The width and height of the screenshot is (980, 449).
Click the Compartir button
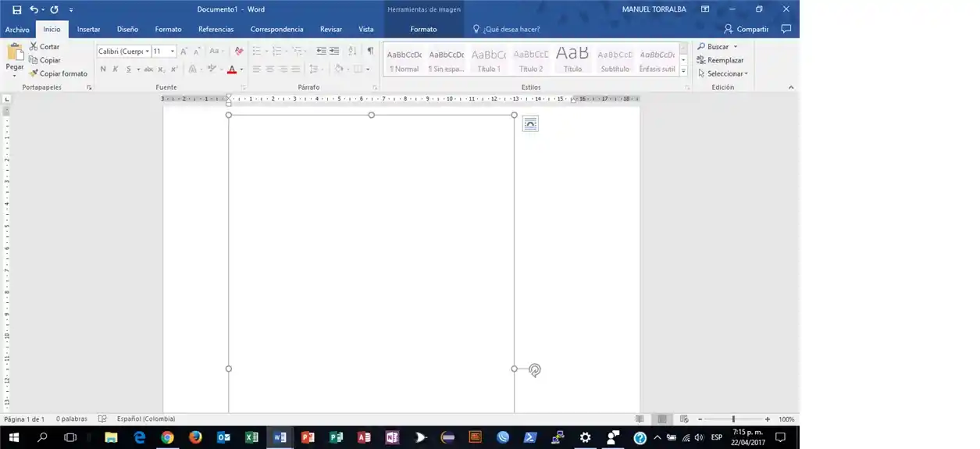747,29
